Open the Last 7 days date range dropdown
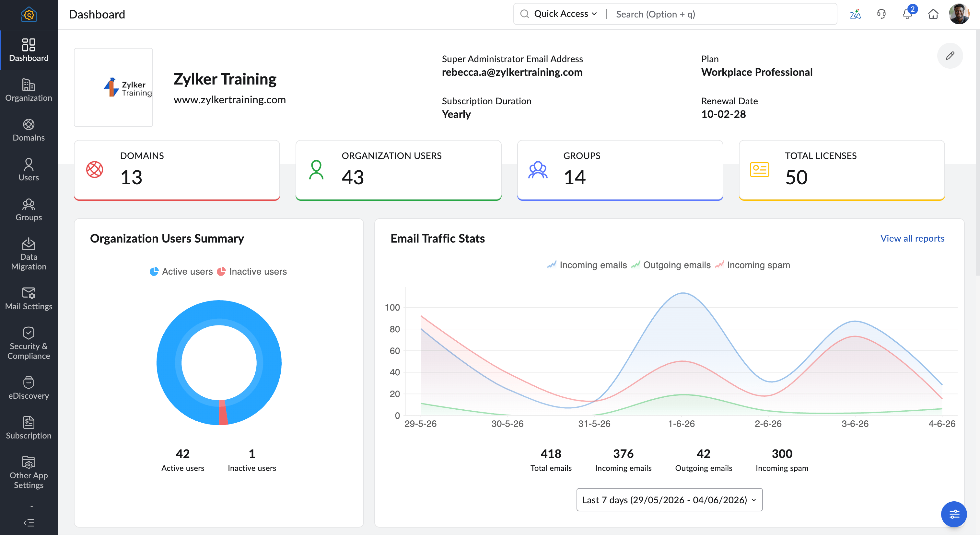Viewport: 980px width, 535px height. click(x=669, y=500)
